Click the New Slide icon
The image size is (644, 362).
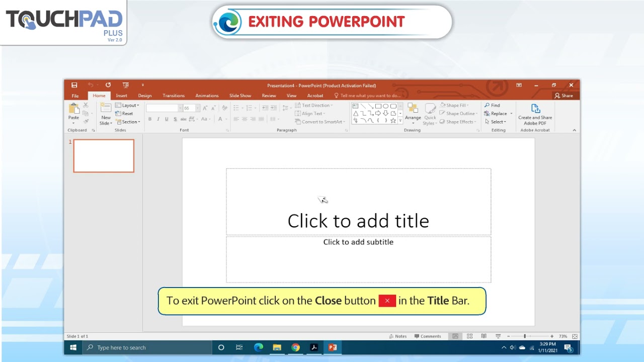pos(106,109)
